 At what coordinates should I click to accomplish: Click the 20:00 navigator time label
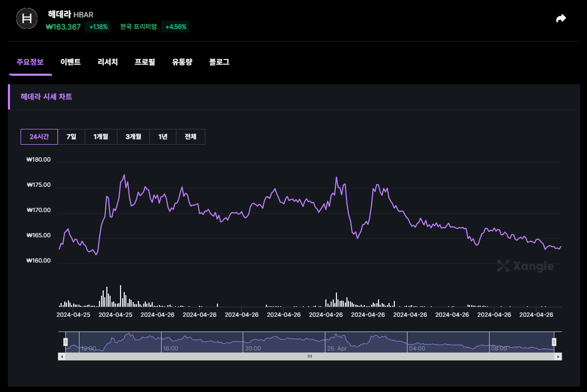pyautogui.click(x=253, y=348)
